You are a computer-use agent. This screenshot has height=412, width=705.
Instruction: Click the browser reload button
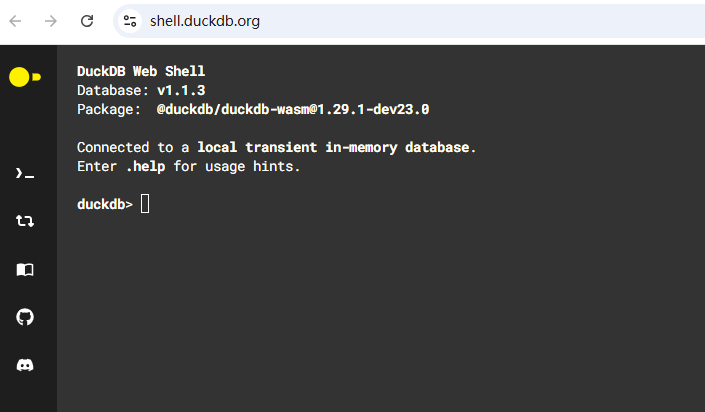point(87,21)
